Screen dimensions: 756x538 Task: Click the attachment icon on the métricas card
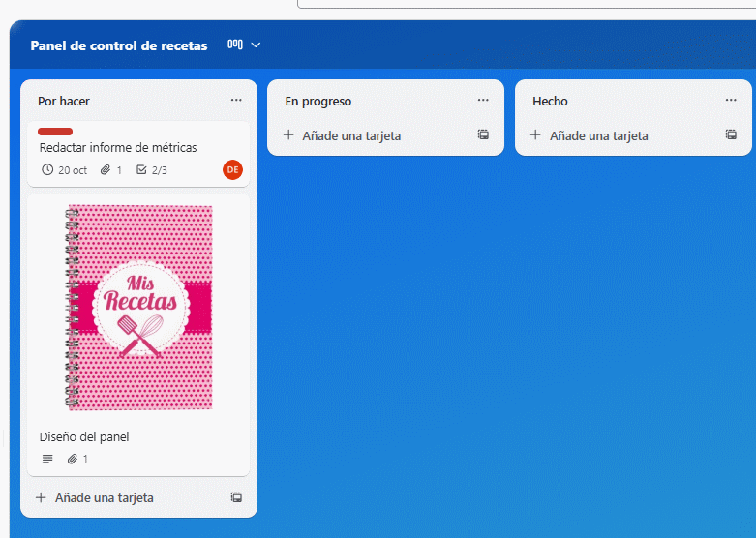click(x=106, y=170)
